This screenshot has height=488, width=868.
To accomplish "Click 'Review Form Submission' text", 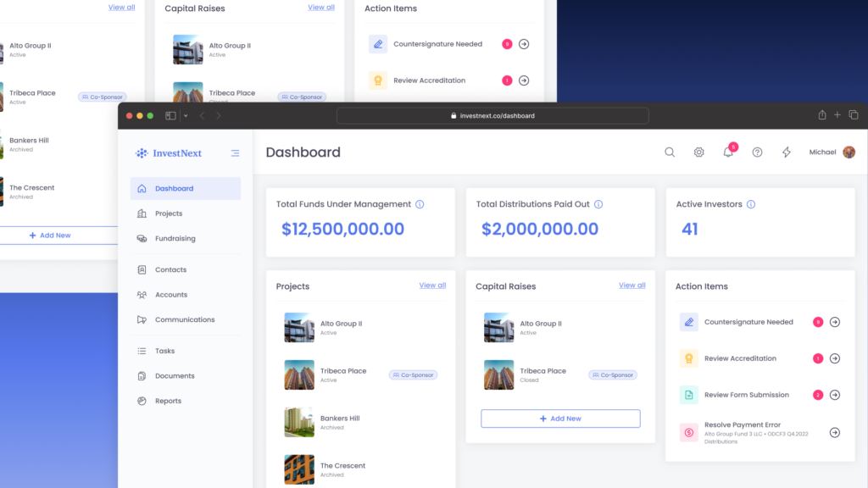I will pos(747,395).
